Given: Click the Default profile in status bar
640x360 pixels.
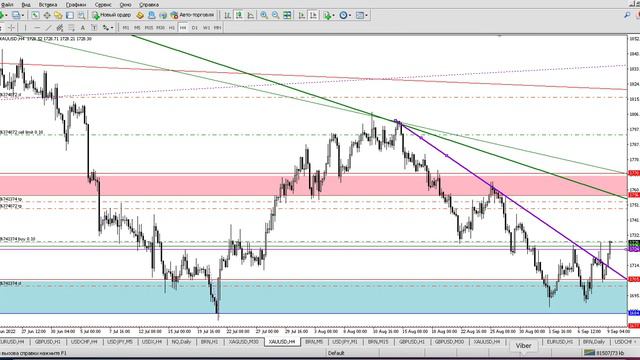Looking at the screenshot, I should tap(336, 353).
